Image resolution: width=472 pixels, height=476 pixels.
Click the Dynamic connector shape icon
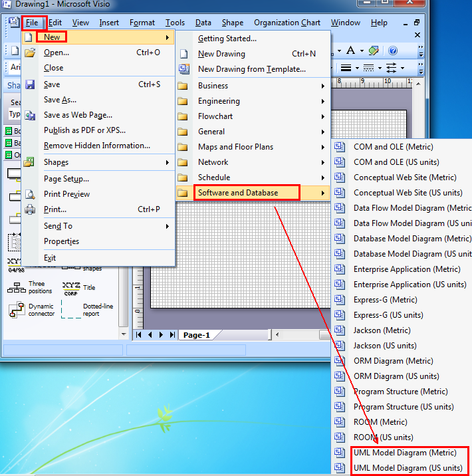tap(17, 310)
